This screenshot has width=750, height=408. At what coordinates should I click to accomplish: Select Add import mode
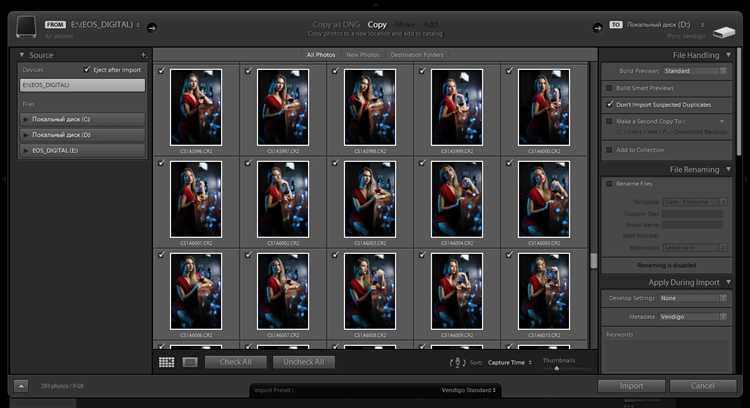tap(430, 24)
